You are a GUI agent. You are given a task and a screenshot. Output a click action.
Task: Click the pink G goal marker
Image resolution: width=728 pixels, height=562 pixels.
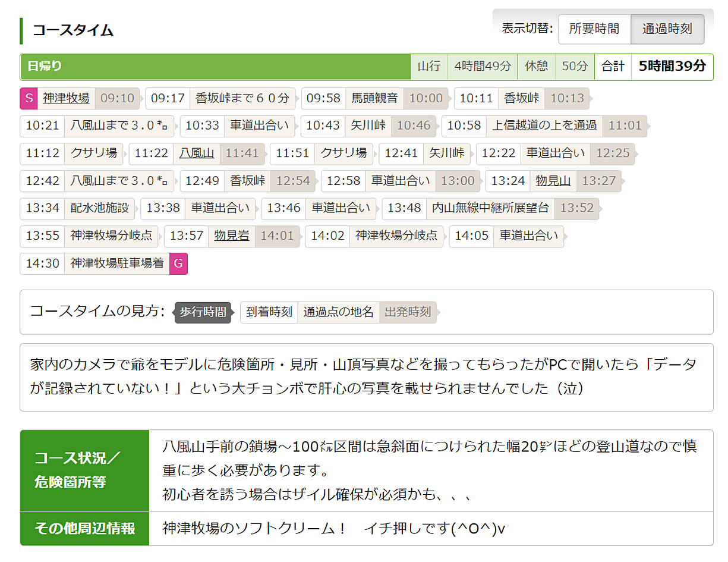[x=178, y=263]
